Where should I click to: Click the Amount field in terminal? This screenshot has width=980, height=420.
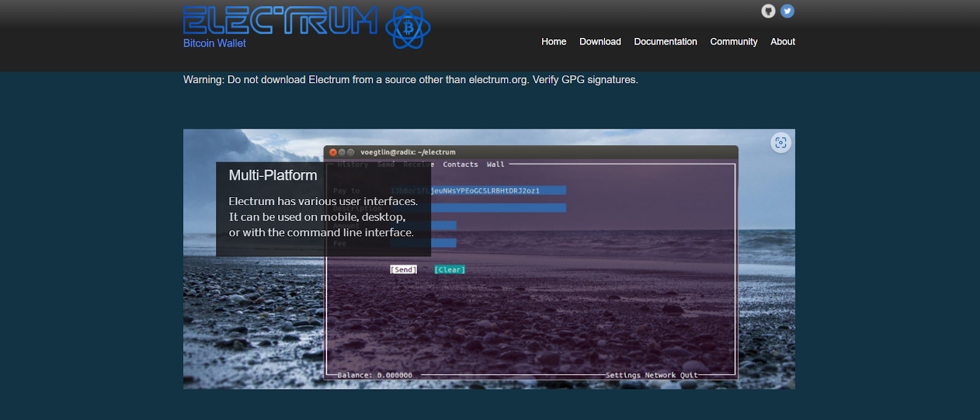point(423,225)
